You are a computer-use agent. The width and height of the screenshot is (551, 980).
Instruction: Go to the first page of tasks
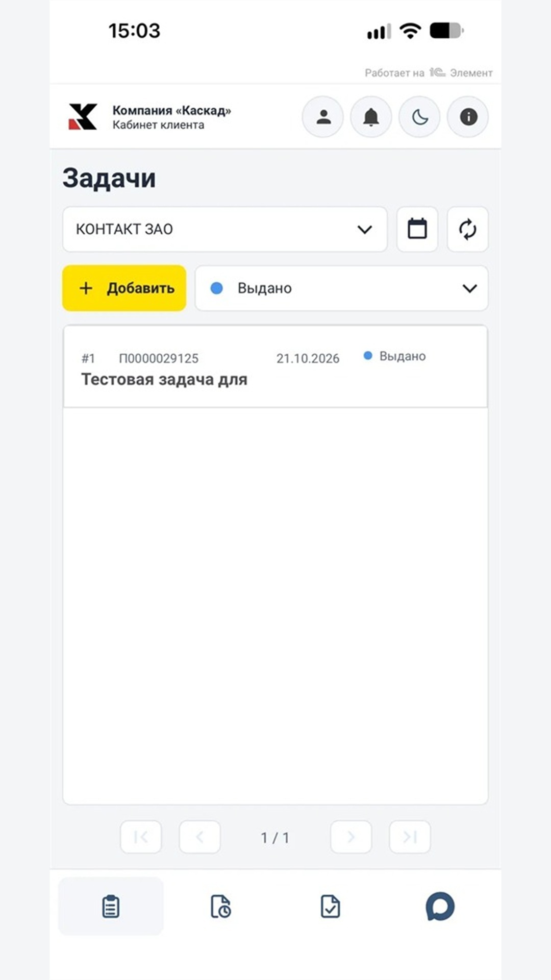tap(141, 837)
